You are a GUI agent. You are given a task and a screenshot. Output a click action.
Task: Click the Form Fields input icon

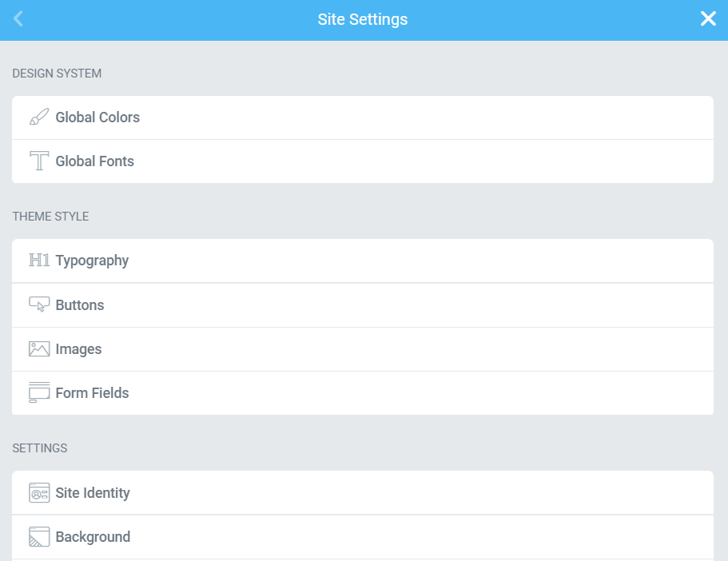click(38, 392)
